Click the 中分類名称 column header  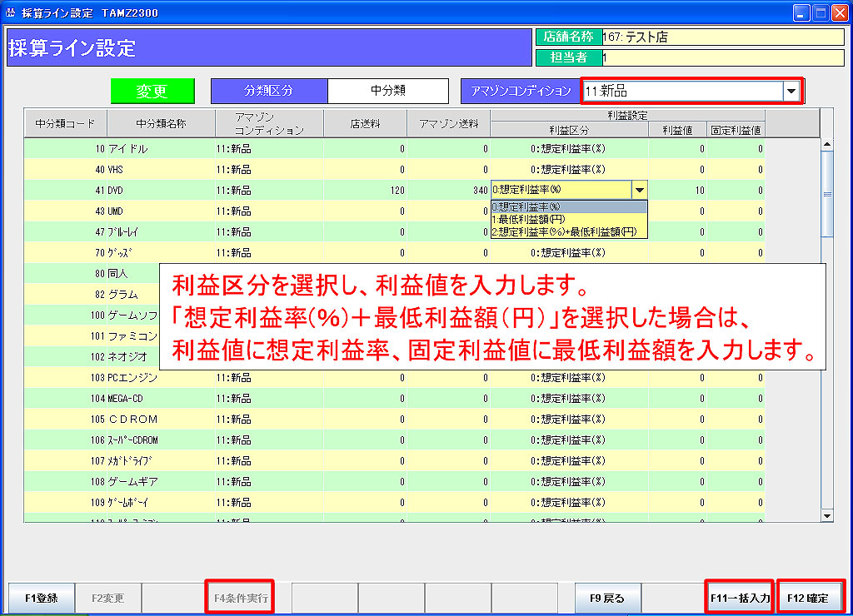(161, 124)
